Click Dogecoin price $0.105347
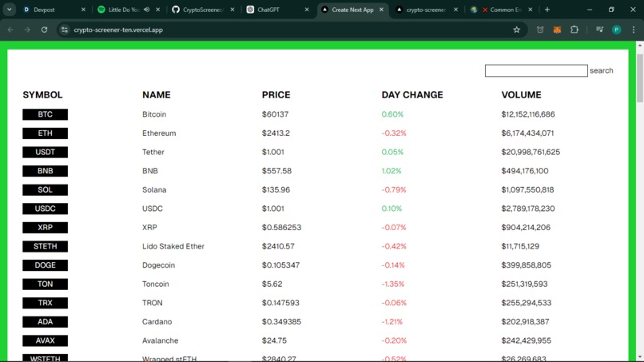The width and height of the screenshot is (644, 362). pos(281,265)
